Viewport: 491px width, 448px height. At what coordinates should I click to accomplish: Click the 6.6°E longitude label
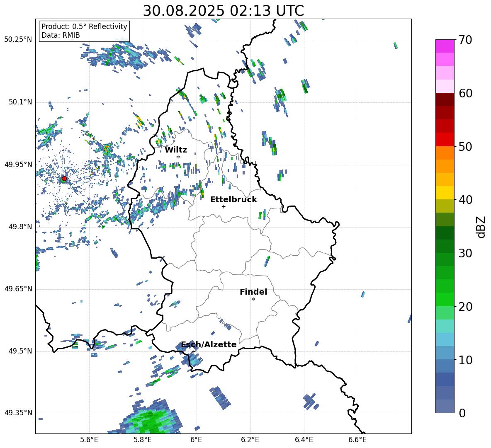(x=357, y=440)
